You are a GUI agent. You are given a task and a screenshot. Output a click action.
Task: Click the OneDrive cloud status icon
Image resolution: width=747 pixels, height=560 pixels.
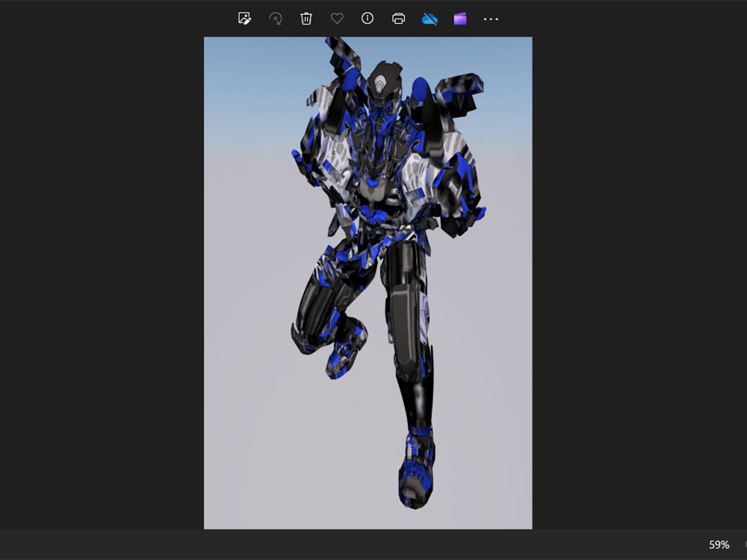coord(427,19)
